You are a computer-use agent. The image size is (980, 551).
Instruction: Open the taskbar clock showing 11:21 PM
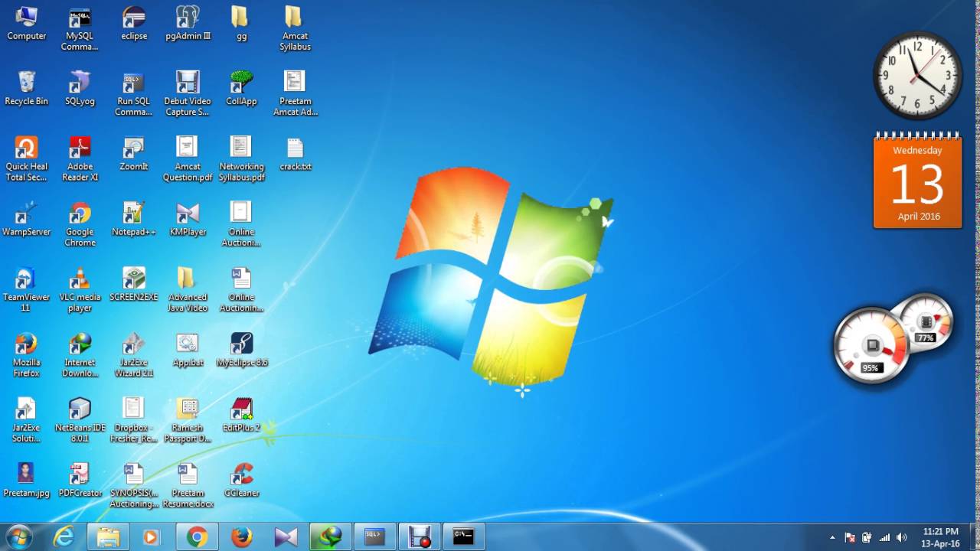[x=941, y=537]
